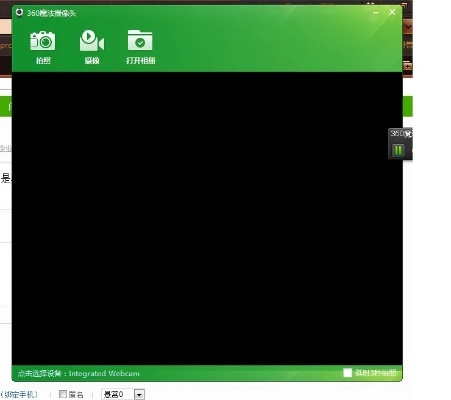This screenshot has width=451, height=400.
Task: Open the photo album folder icon
Action: [x=140, y=40]
